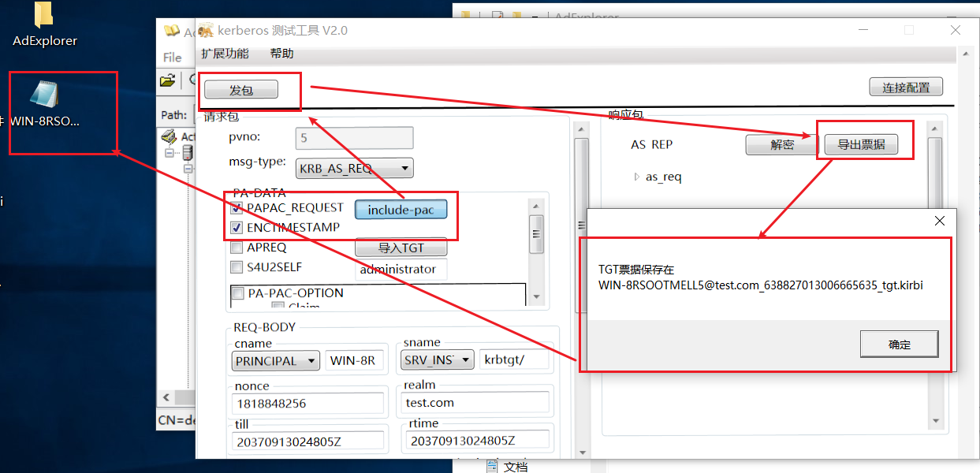Click the 导入TGT button
Screen dimensions: 980x473
401,248
